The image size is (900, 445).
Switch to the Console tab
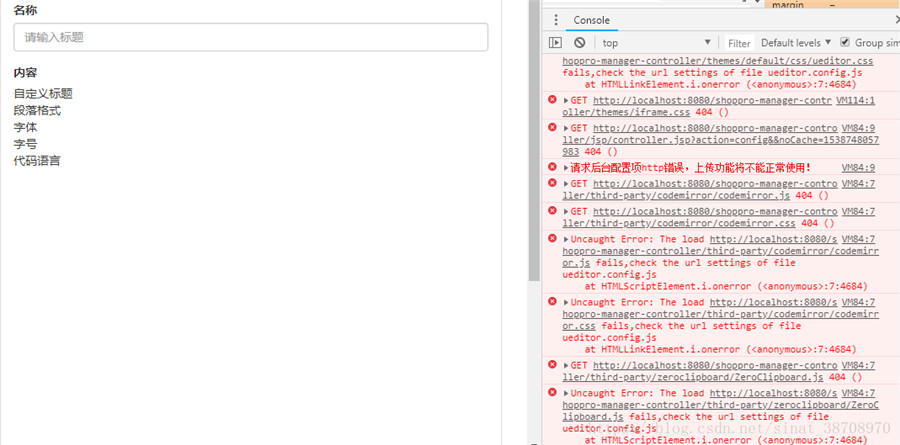(x=591, y=20)
